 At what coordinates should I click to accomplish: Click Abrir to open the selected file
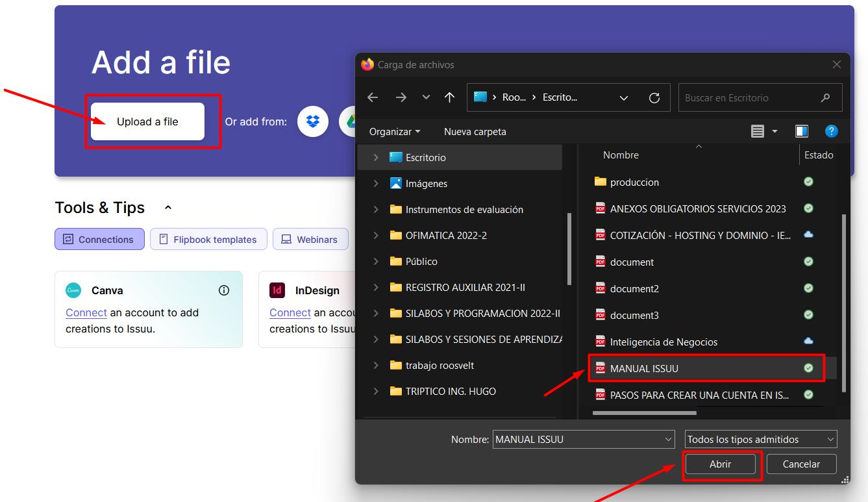tap(720, 464)
